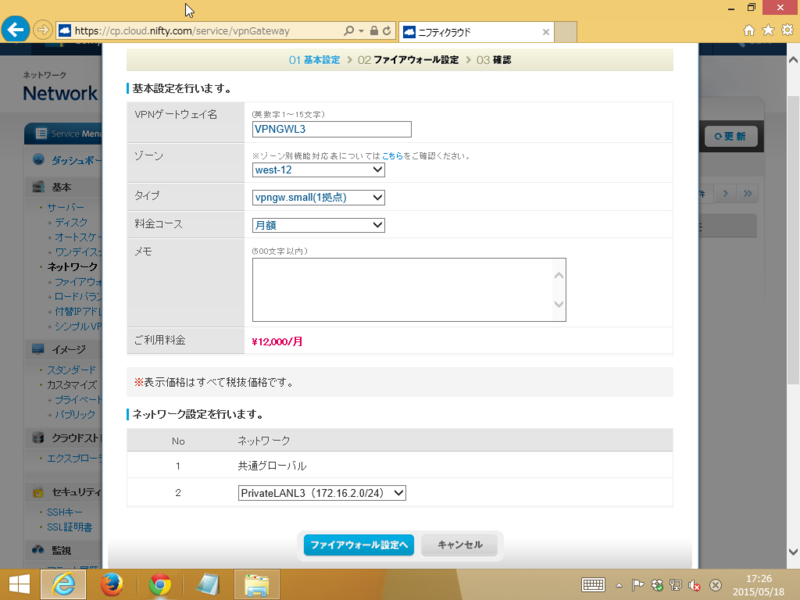Open the こちら zone feature link
The width and height of the screenshot is (800, 600).
[x=392, y=156]
